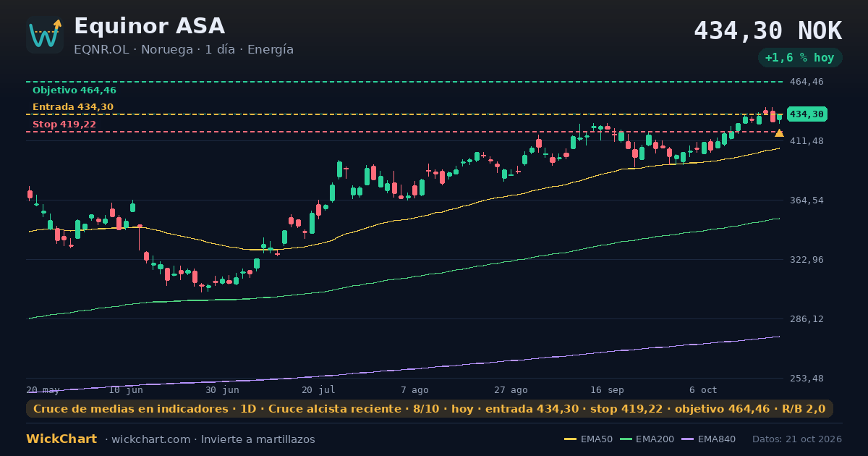Click the 411,48 axis value
Image resolution: width=868 pixels, height=456 pixels.
[x=807, y=140]
